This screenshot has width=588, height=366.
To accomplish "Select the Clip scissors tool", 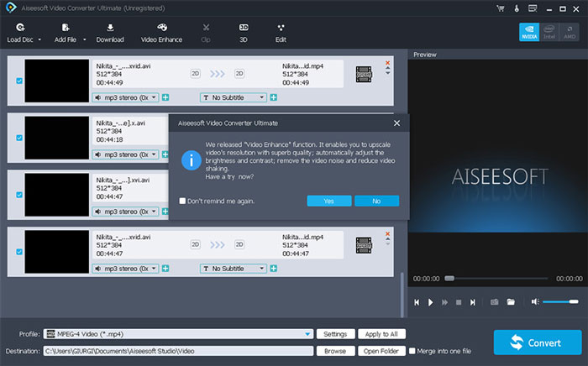I will (x=206, y=33).
